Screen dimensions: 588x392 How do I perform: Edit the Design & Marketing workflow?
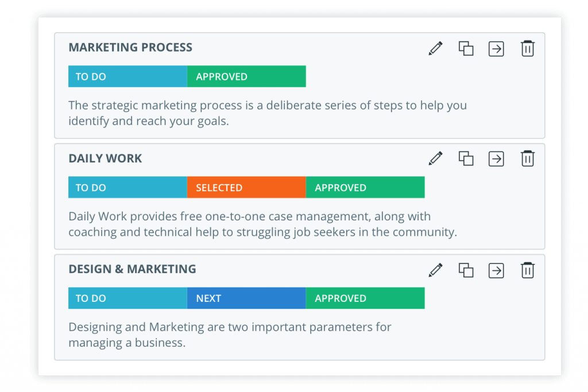(435, 270)
